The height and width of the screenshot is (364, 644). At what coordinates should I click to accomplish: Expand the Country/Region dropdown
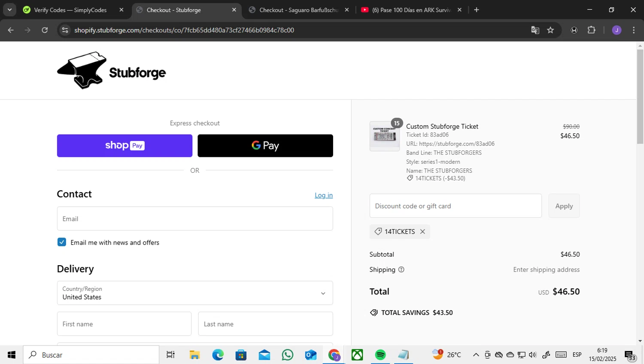(195, 293)
